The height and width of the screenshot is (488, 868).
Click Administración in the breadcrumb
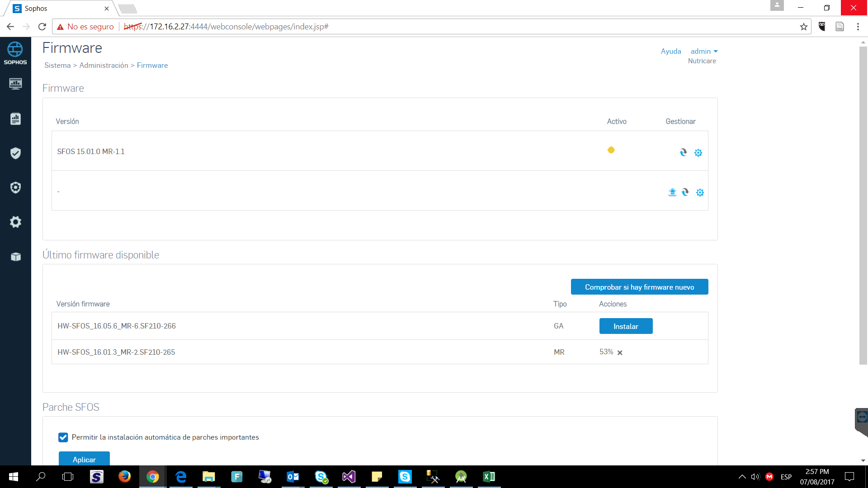[x=104, y=66]
